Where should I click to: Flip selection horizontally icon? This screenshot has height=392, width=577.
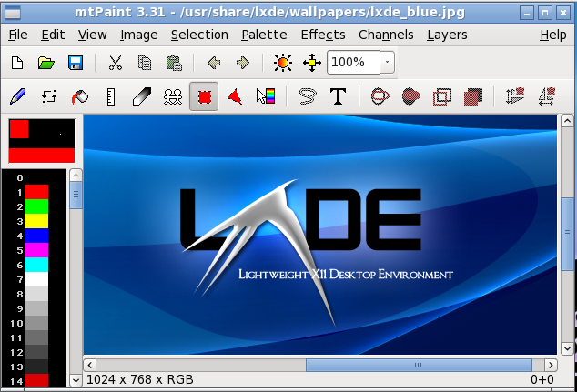coord(546,96)
